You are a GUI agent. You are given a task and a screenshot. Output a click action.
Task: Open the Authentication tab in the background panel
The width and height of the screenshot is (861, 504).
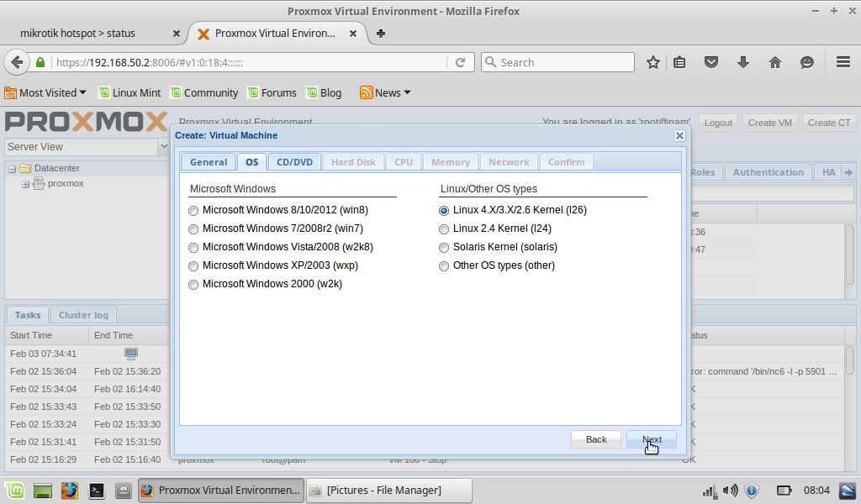click(768, 172)
